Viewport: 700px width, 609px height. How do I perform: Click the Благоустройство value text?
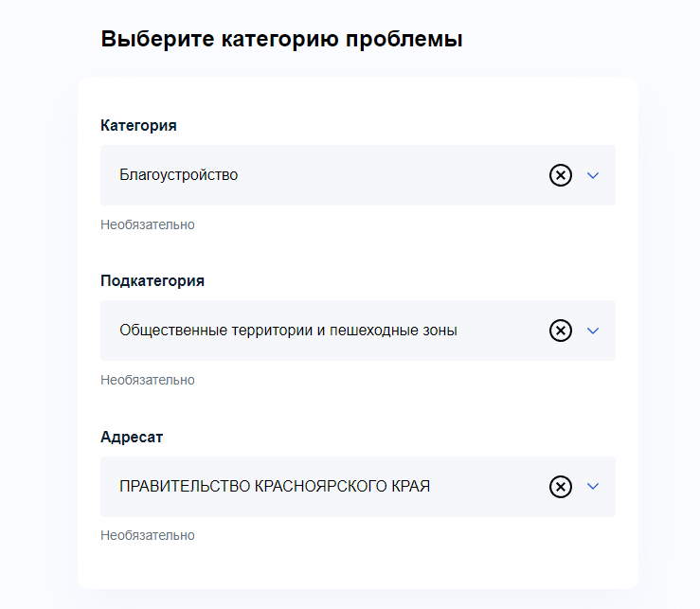click(x=179, y=175)
